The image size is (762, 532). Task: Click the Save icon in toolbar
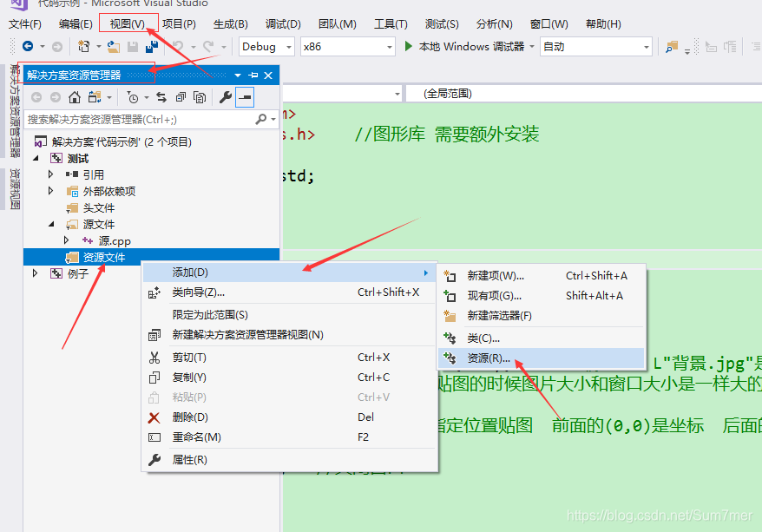pyautogui.click(x=133, y=47)
